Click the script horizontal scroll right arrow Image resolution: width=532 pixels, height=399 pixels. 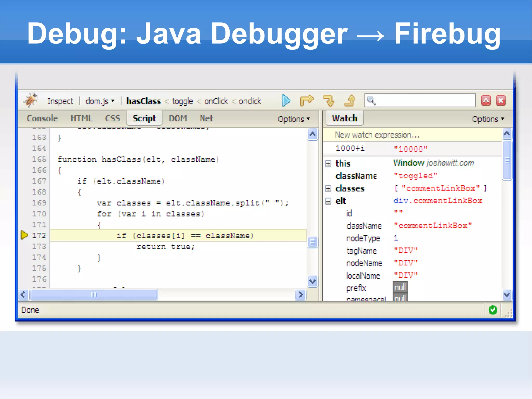pos(301,295)
